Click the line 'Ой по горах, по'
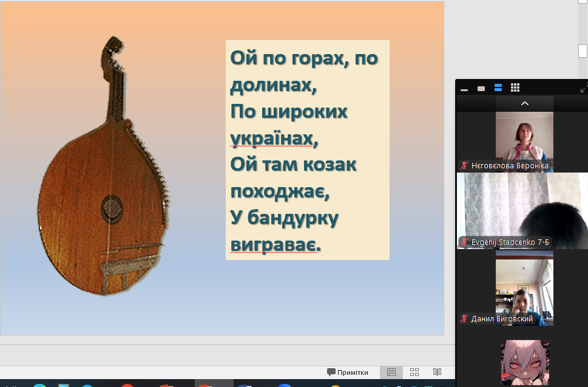Screen dimensions: 588x387 [304, 58]
